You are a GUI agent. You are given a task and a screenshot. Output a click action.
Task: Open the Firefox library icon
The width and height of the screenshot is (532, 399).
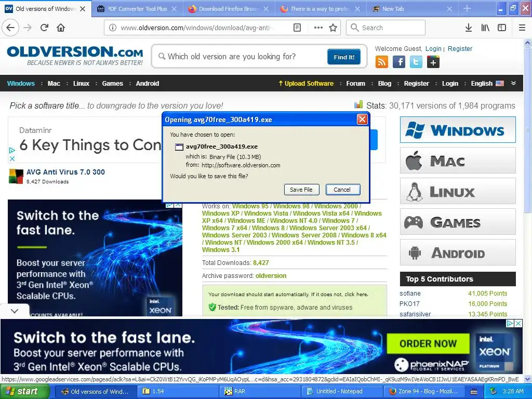tap(485, 28)
